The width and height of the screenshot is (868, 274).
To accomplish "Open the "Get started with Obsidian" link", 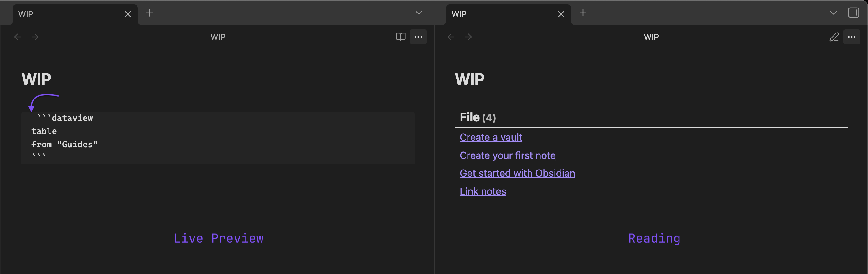I will click(x=517, y=173).
